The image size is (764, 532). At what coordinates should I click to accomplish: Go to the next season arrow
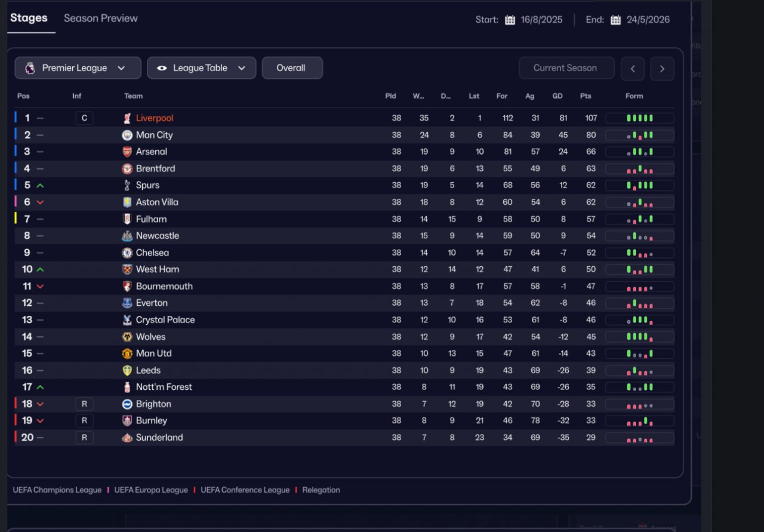663,69
